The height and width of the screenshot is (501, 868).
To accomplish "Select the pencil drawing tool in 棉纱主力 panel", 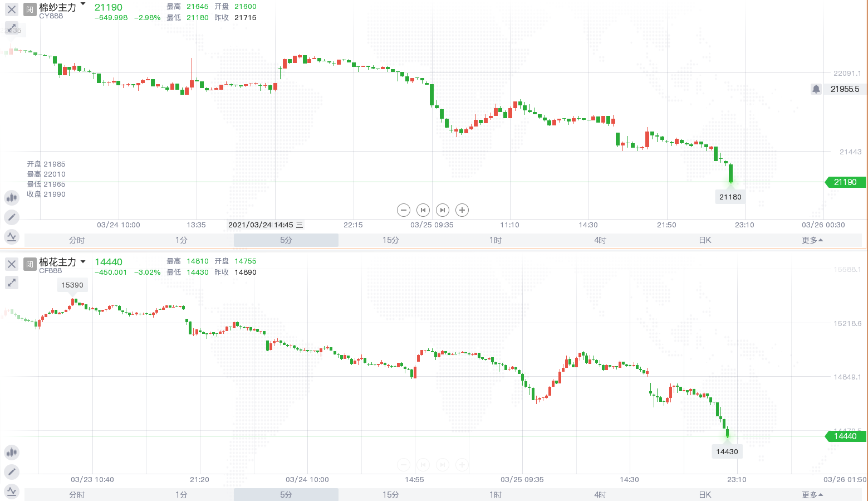I will 12,217.
